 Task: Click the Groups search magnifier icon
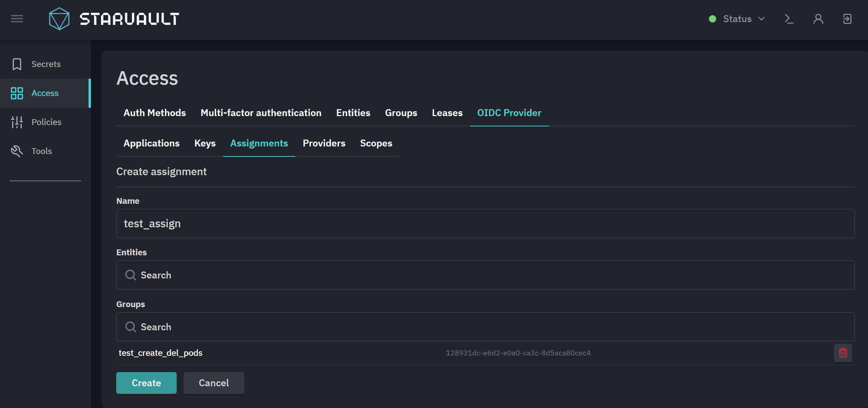click(130, 327)
